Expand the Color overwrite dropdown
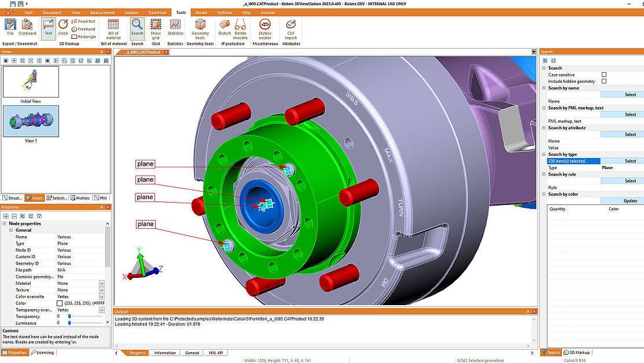644x363 pixels. coord(102,296)
